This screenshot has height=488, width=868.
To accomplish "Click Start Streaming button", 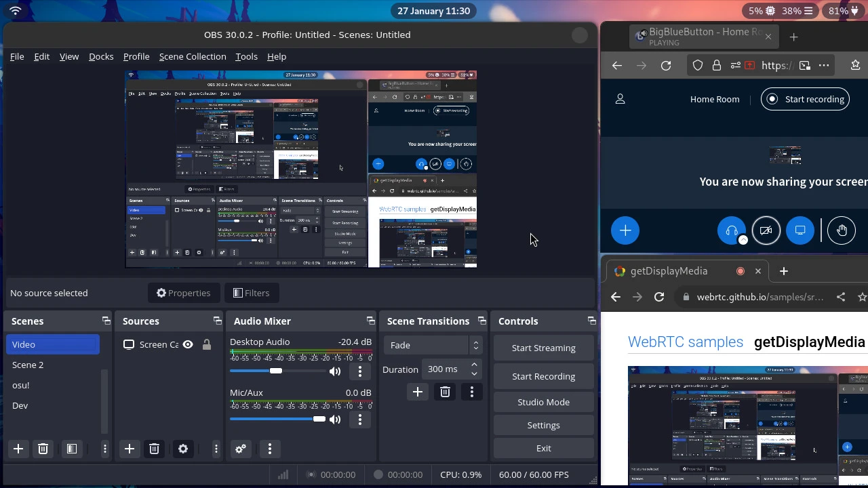I will (544, 348).
